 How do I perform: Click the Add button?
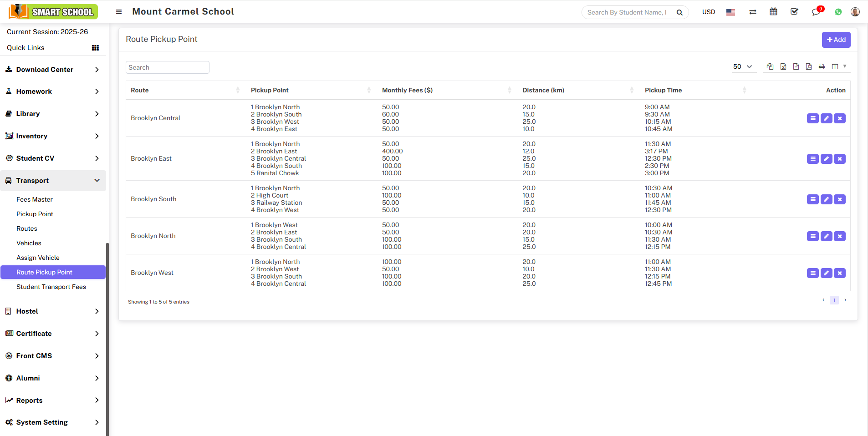pyautogui.click(x=836, y=40)
